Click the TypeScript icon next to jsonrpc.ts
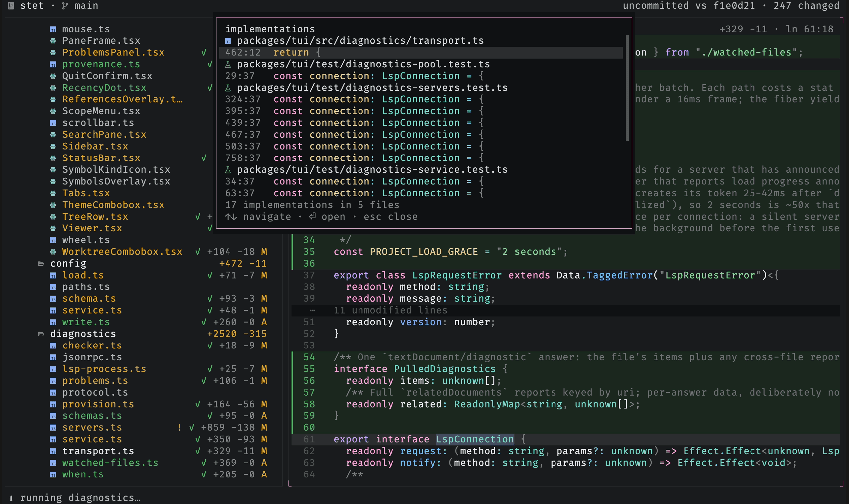849x504 pixels. (x=53, y=357)
